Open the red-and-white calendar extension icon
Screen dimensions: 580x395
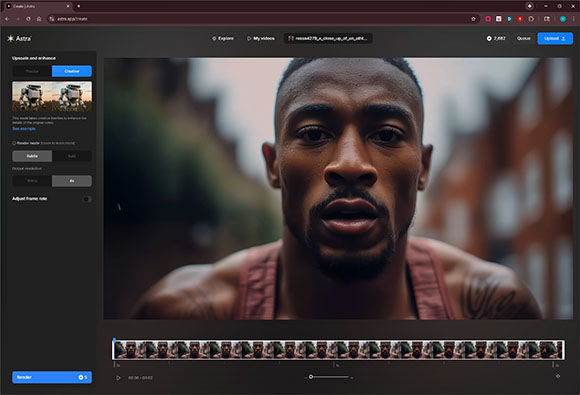tap(499, 19)
